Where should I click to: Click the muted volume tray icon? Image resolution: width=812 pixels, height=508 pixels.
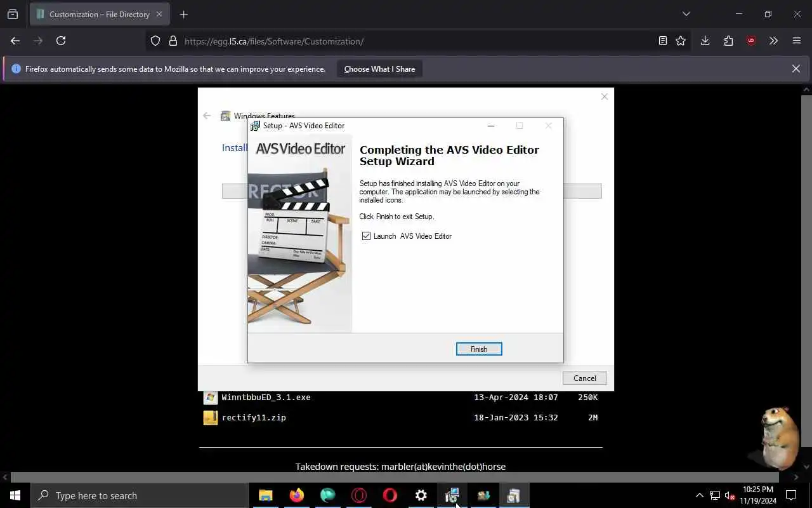(730, 495)
